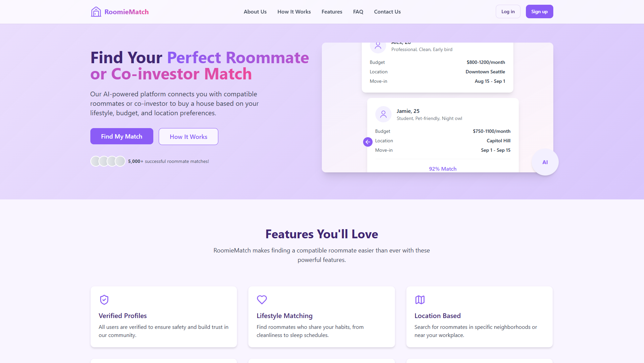Screen dimensions: 644x363
Task: Open the About Us navigation item
Action: 255,11
